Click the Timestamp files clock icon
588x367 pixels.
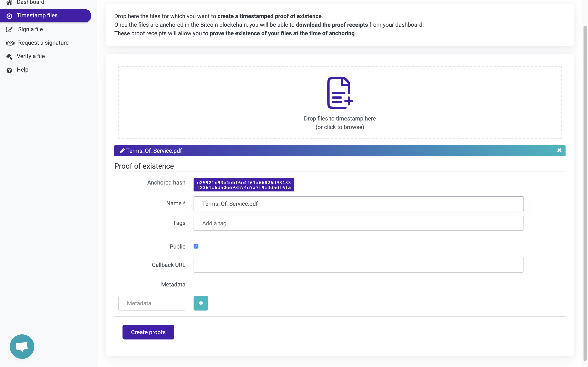click(9, 16)
